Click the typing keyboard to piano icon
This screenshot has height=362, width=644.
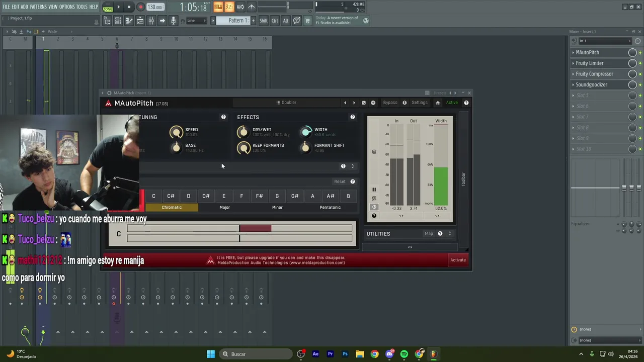click(218, 7)
